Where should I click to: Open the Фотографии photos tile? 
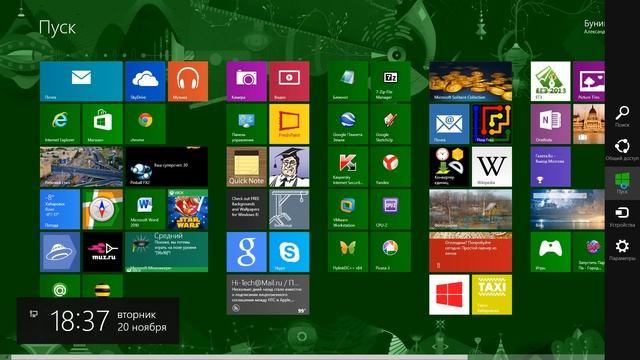pyautogui.click(x=471, y=209)
